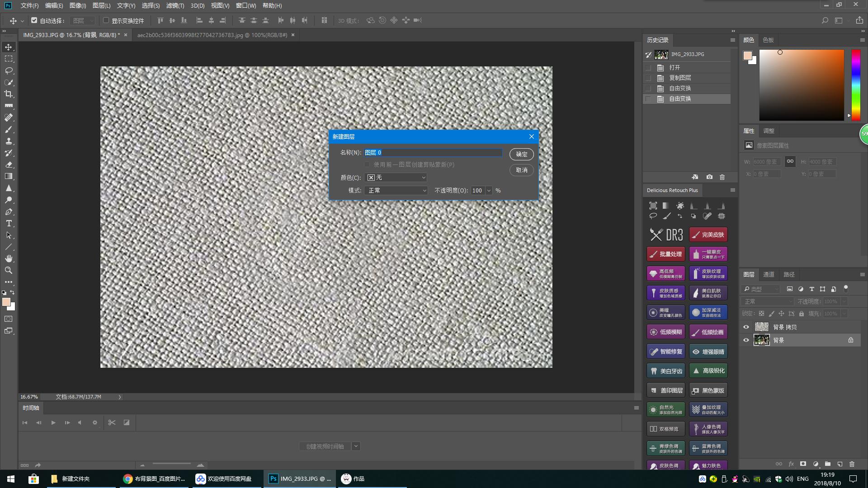The image size is (868, 488).
Task: Click the 完美皮肤 retouch button
Action: pos(708,235)
